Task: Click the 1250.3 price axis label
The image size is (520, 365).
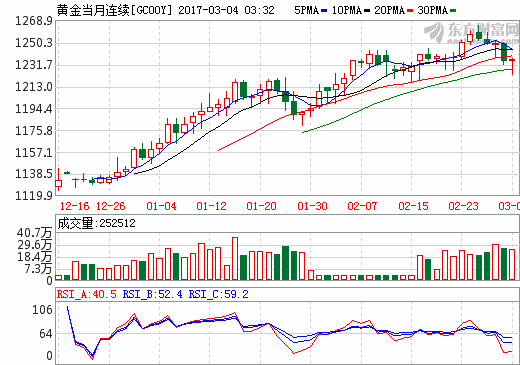Action: tap(34, 43)
